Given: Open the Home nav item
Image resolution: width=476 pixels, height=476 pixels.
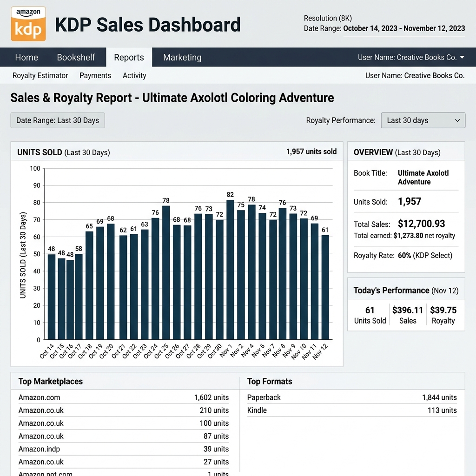Looking at the screenshot, I should pos(26,57).
